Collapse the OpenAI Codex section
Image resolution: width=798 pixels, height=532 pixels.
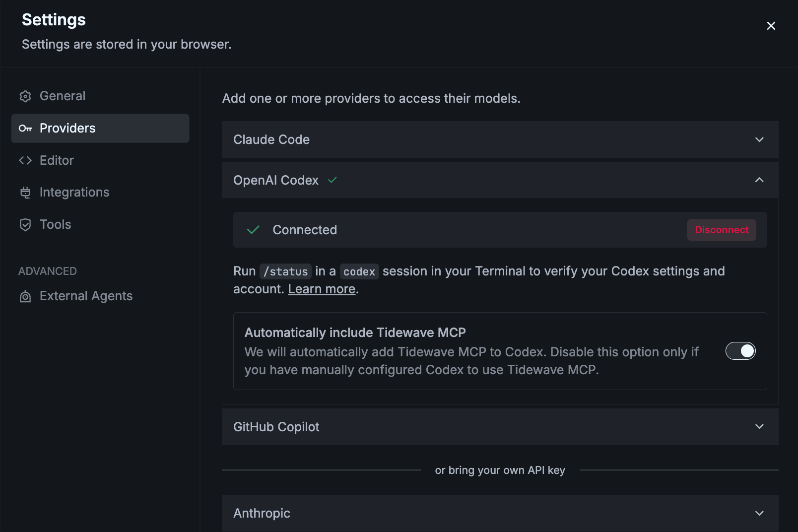[759, 180]
